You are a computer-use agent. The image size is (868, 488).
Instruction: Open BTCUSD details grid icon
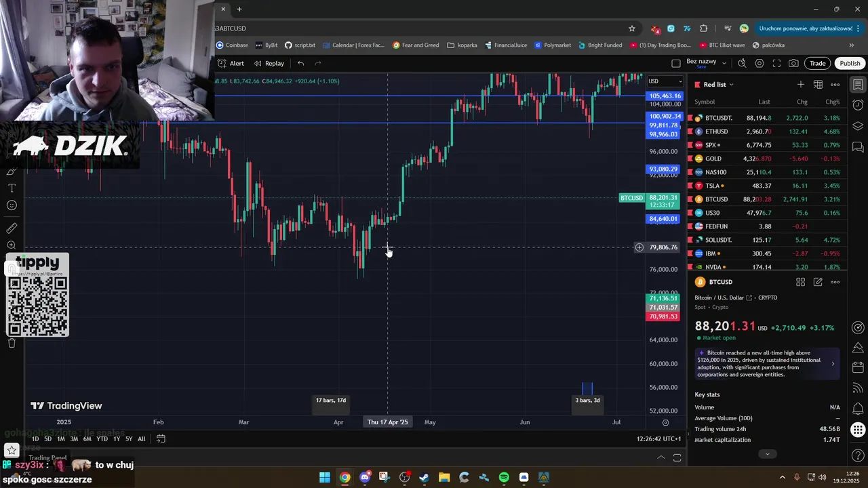tap(800, 282)
